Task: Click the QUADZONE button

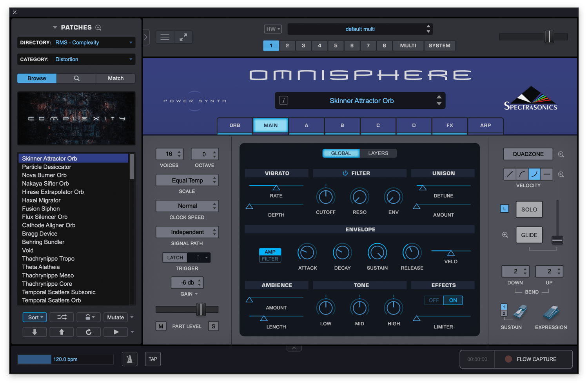Action: [x=528, y=154]
